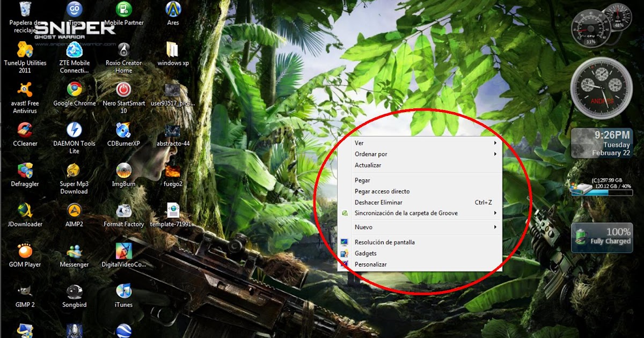
Task: Select the Google Earth globe icon
Action: click(124, 331)
